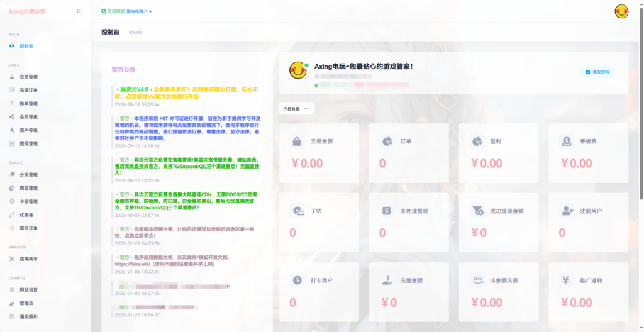Viewport: 644px width, 332px height.
Task: Click the Axingの演示站 site logo
Action: tap(27, 11)
